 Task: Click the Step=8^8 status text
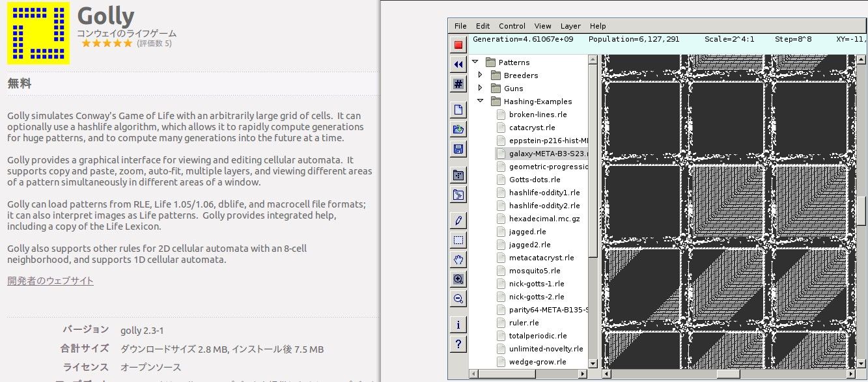coord(793,39)
